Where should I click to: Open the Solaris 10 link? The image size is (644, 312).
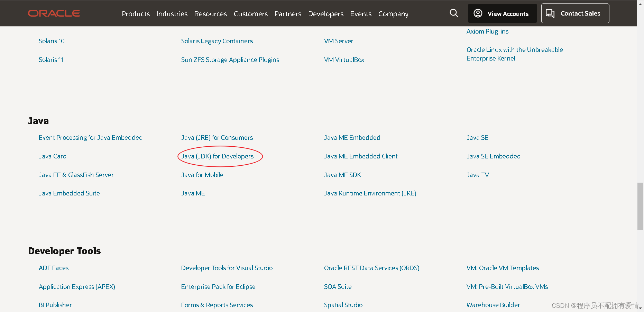(x=52, y=41)
